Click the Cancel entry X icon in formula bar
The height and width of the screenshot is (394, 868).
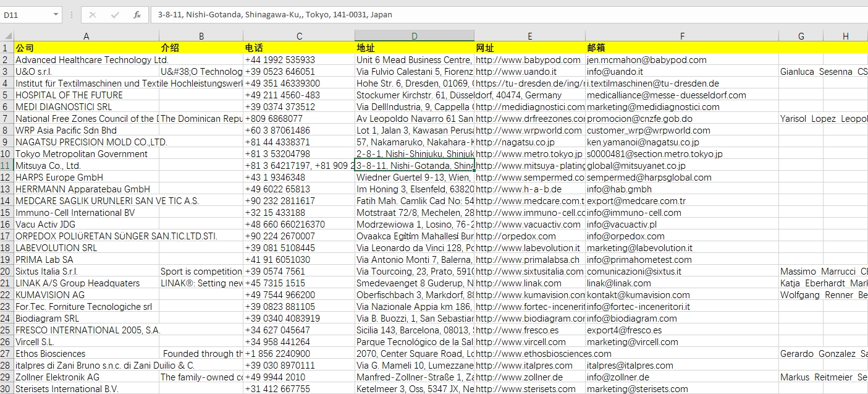tap(93, 15)
